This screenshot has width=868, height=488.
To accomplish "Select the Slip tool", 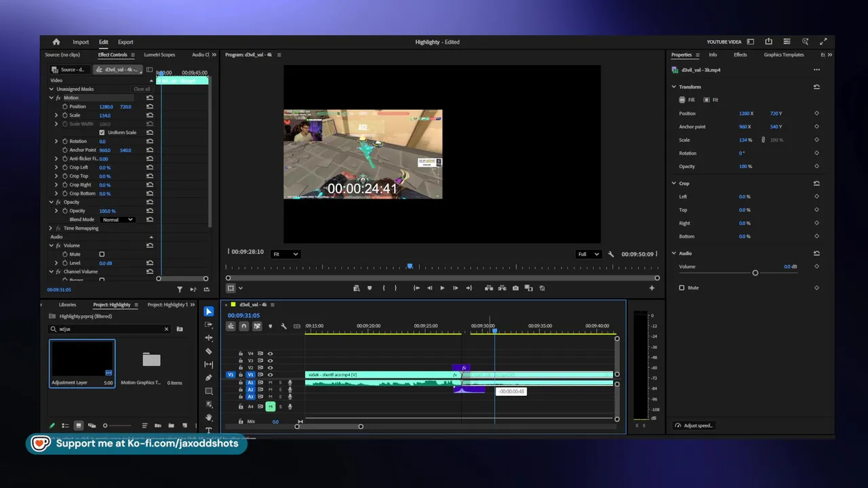I will (x=209, y=365).
